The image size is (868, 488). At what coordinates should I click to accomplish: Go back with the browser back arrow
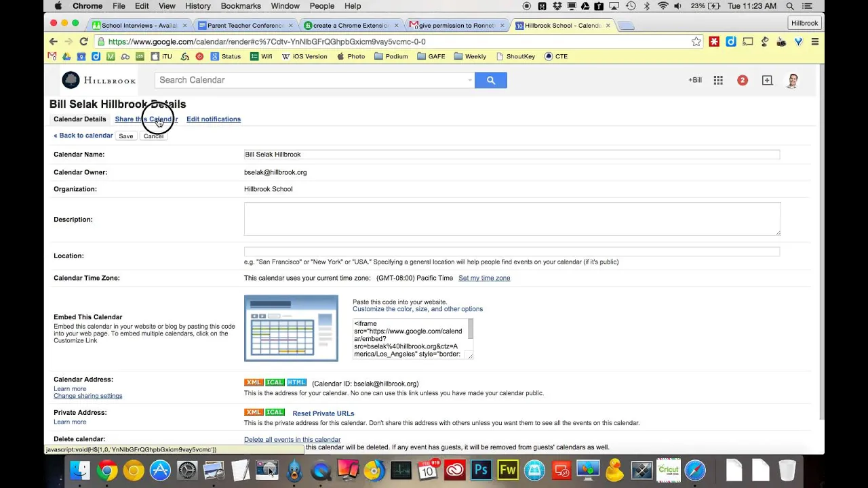54,41
